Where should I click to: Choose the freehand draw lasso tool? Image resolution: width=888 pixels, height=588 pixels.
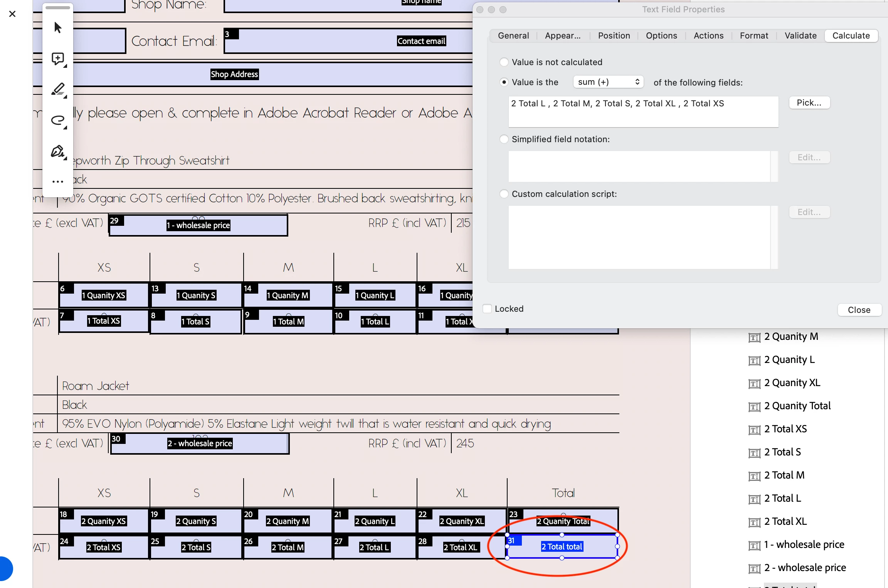(58, 120)
